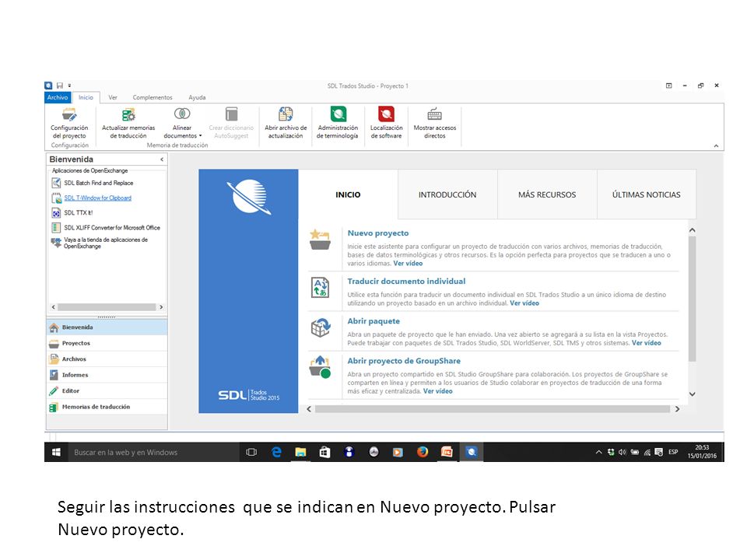Open quick access toolbar customize arrow
This screenshot has width=747, height=560.
click(69, 86)
